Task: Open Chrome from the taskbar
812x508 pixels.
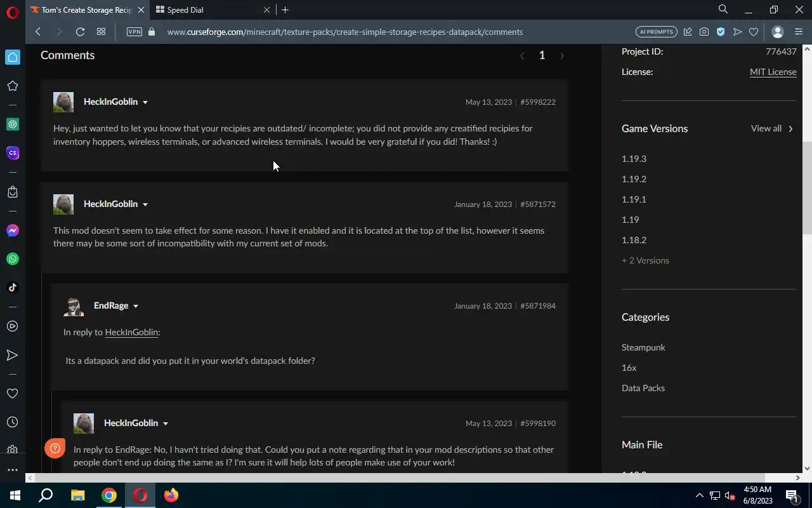Action: click(x=109, y=495)
